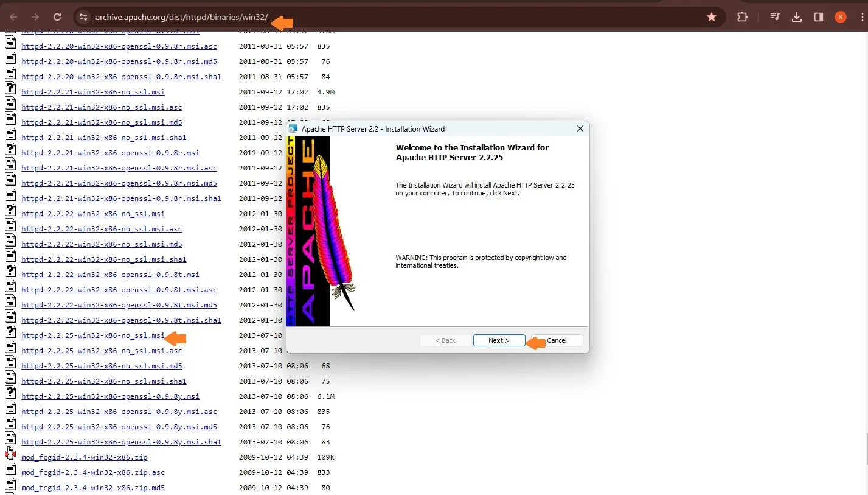868x495 pixels.
Task: Toggle the browser side panel icon
Action: click(819, 17)
